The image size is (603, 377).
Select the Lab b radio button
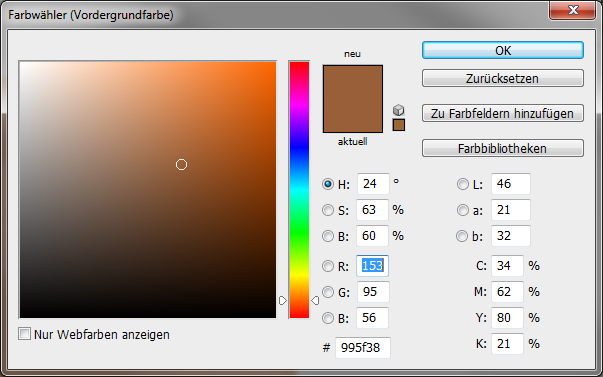point(462,236)
